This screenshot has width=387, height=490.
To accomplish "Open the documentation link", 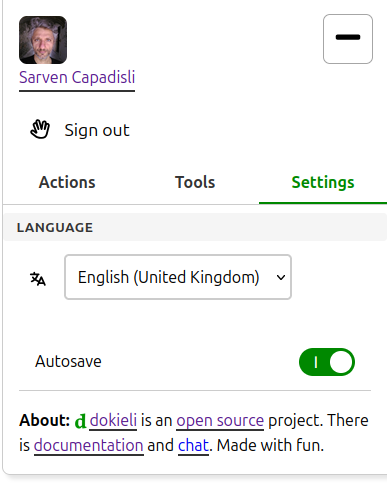I will [89, 445].
